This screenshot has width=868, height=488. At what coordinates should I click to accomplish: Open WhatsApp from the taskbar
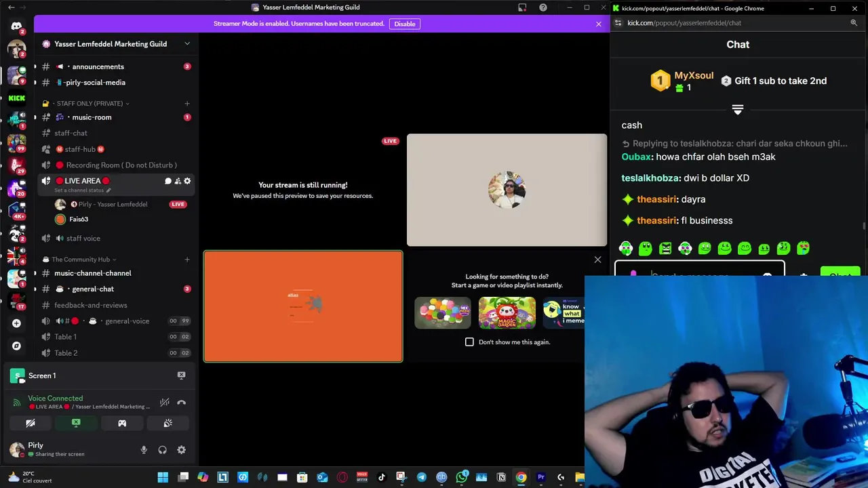tap(462, 477)
